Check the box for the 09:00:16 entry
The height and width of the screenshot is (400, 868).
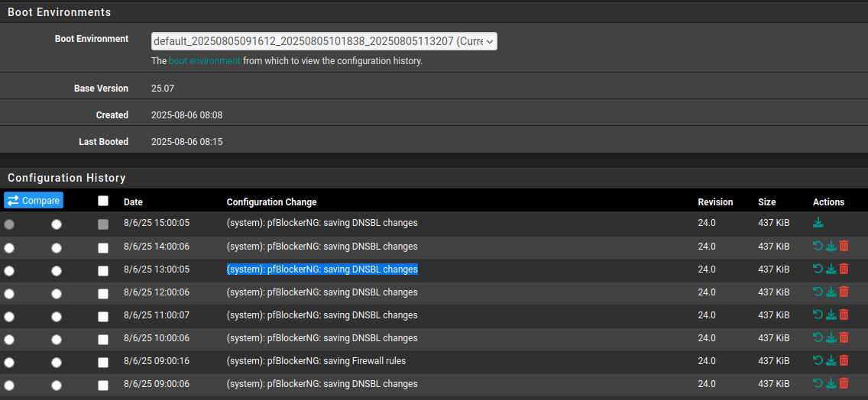(103, 363)
